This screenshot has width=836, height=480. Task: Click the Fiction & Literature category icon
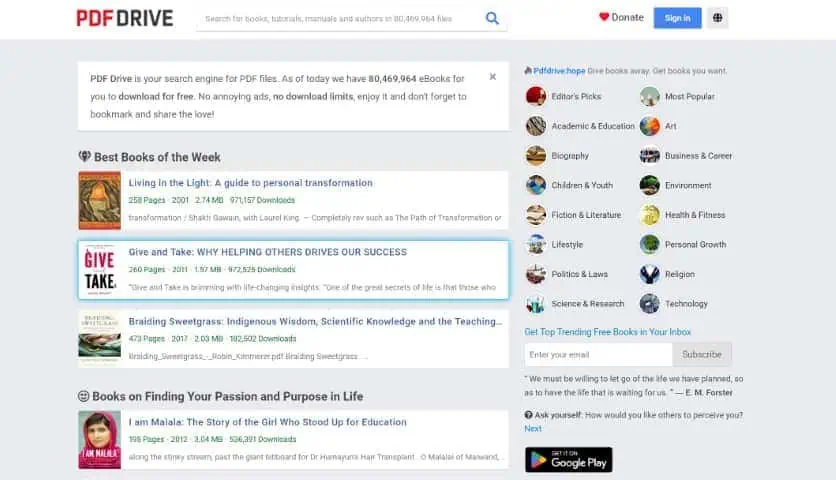tap(536, 215)
